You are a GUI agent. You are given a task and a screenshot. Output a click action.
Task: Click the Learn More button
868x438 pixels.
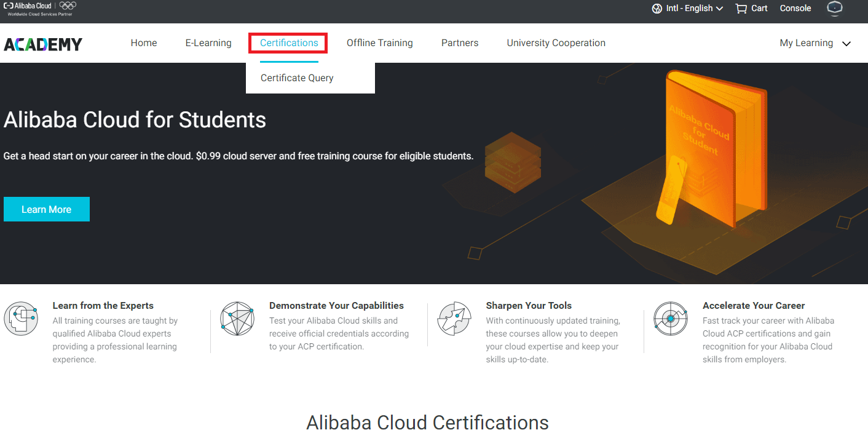tap(46, 209)
